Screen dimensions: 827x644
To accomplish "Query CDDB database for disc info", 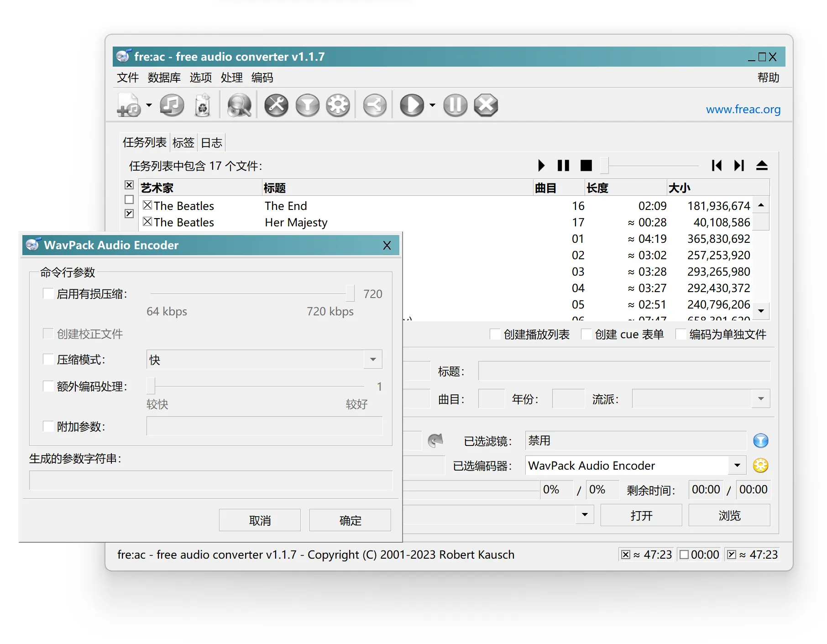I will (x=238, y=105).
